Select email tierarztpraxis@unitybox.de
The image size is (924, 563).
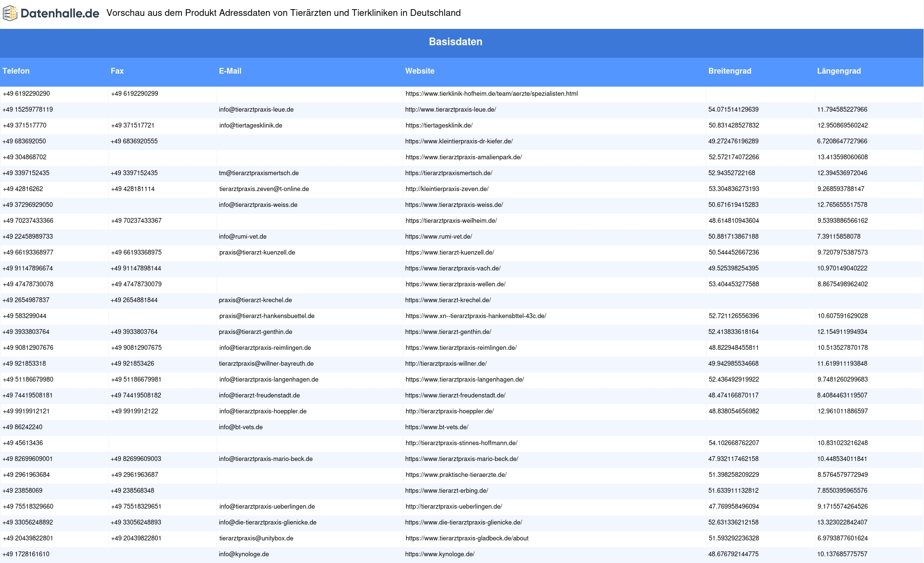[257, 538]
